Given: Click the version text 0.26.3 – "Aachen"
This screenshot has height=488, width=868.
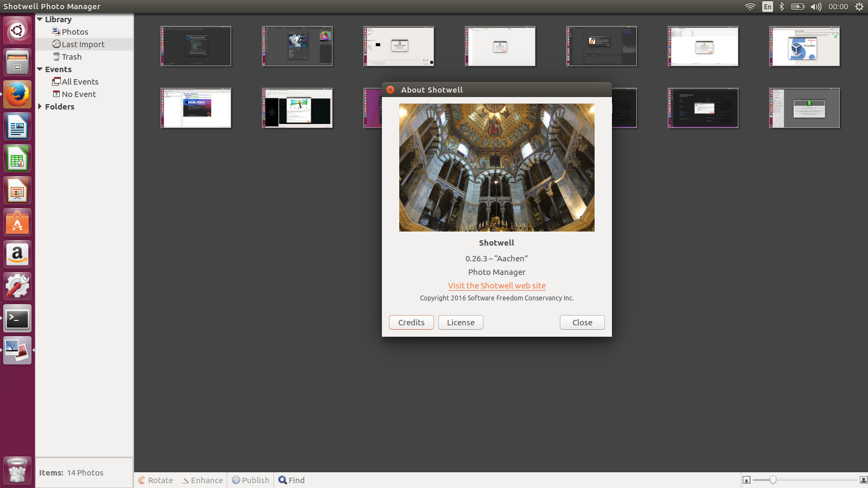Looking at the screenshot, I should tap(497, 259).
